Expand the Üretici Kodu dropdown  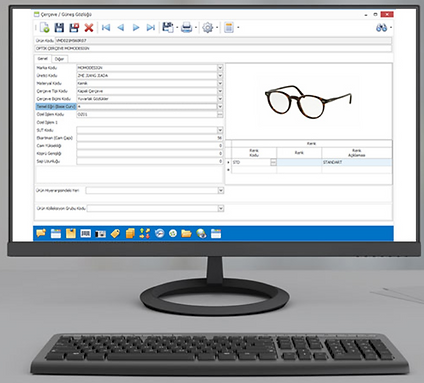point(220,76)
